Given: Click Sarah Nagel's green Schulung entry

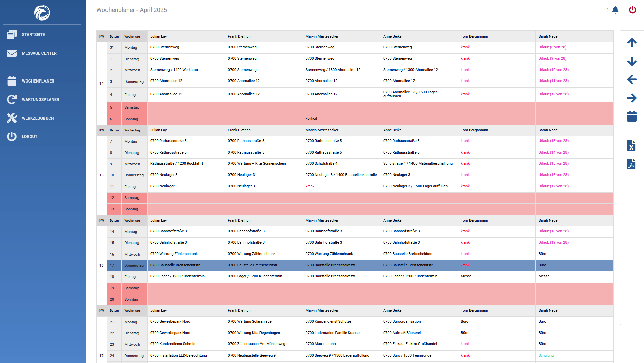Looking at the screenshot, I should [546, 356].
